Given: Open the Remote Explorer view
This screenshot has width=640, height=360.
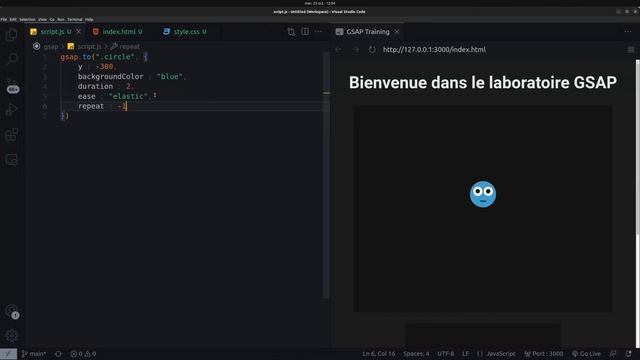Looking at the screenshot, I should (11, 160).
